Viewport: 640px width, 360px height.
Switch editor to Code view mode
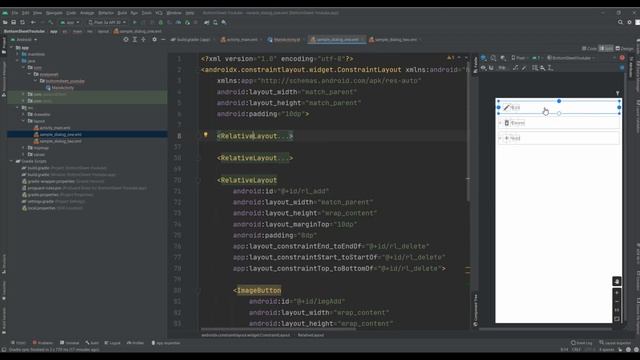[589, 49]
